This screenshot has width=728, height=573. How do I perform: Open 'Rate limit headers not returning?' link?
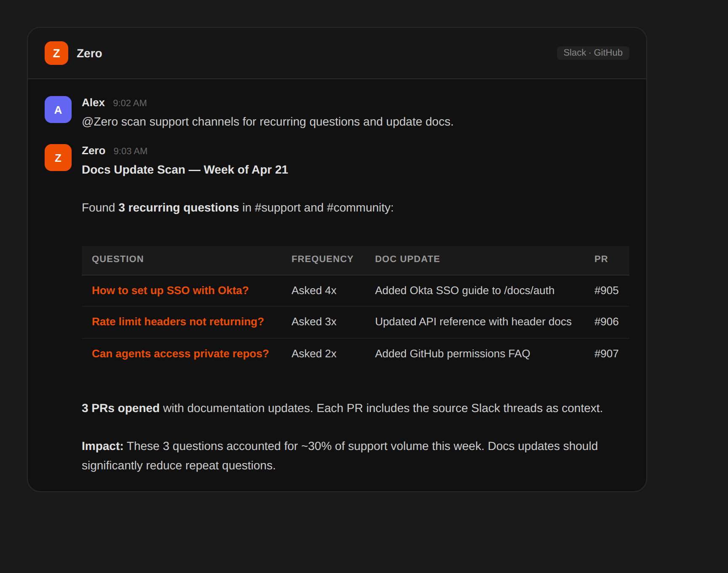(178, 321)
